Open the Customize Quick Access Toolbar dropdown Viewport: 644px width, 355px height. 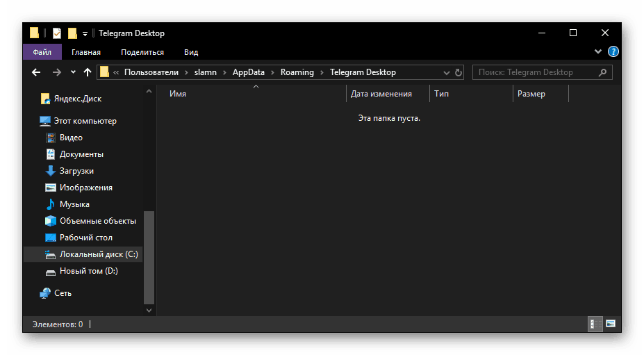(85, 33)
